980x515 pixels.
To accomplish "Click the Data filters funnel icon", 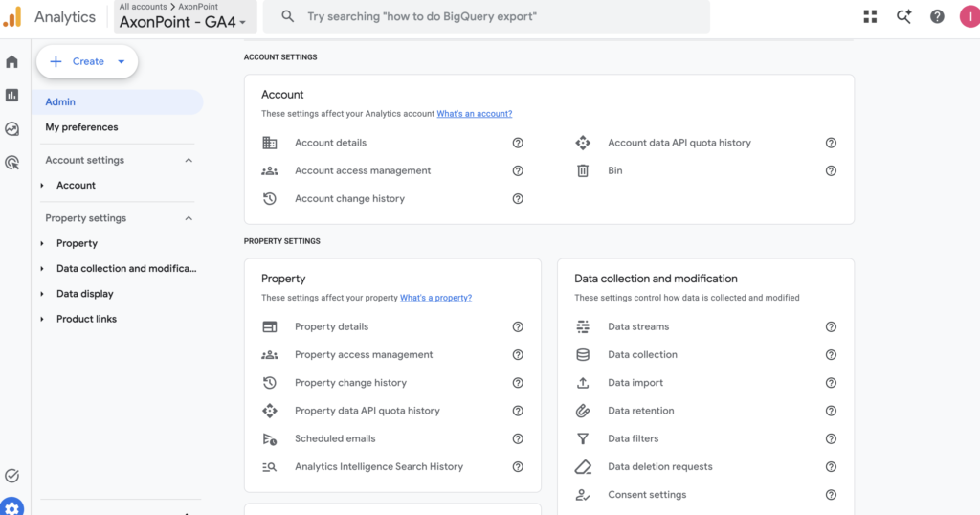I will pos(583,438).
